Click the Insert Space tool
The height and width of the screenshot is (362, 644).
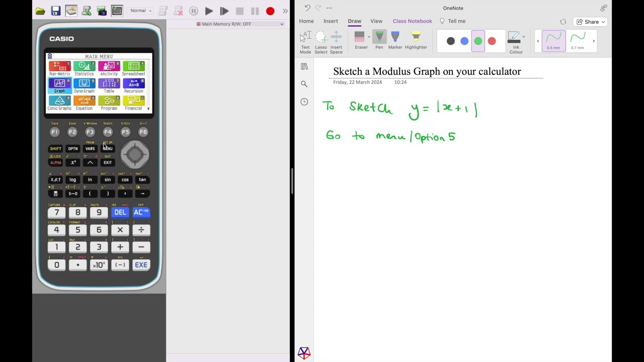pos(336,42)
